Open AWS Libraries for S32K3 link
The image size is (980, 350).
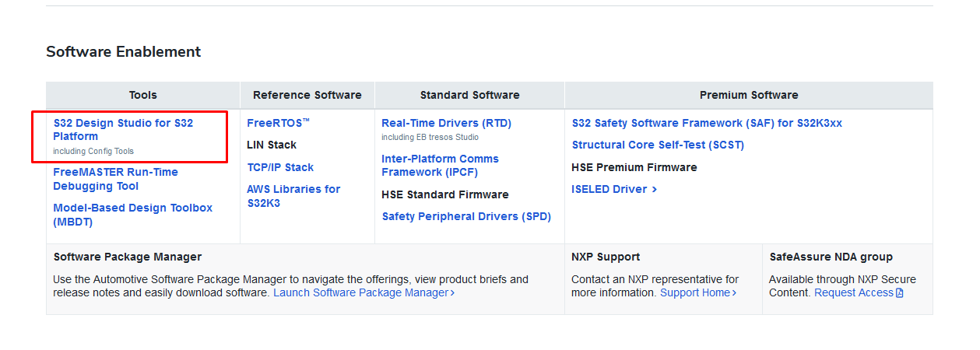tap(293, 196)
